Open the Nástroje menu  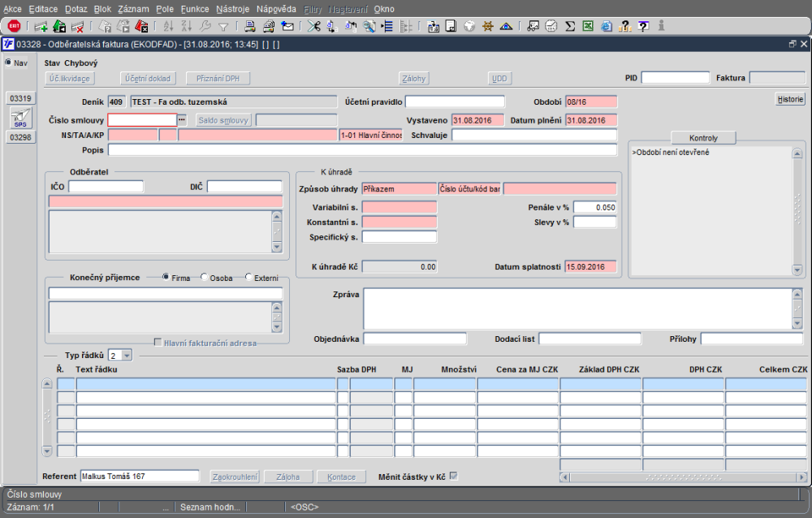click(232, 8)
